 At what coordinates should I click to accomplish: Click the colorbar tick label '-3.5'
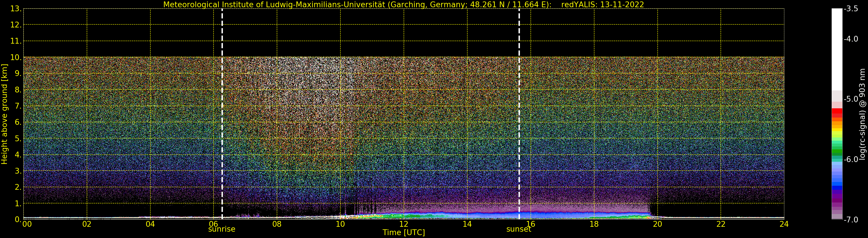click(x=851, y=9)
